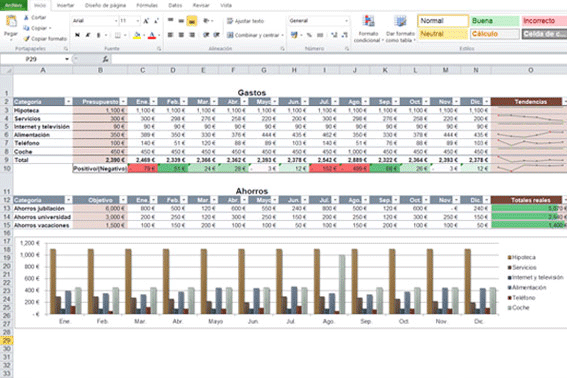This screenshot has height=378, width=567.
Task: Switch to the Diseño de página tab
Action: pos(105,5)
